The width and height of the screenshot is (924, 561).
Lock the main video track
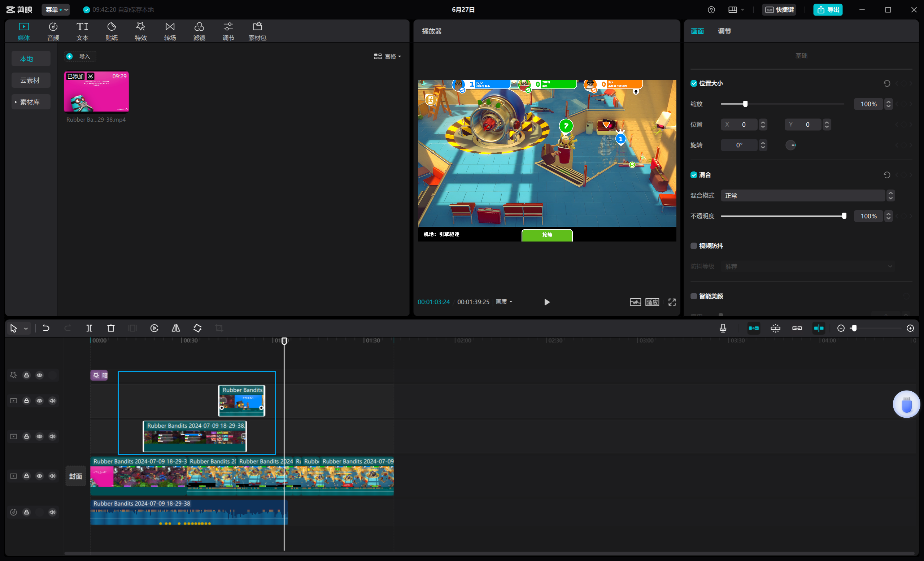[x=26, y=476]
